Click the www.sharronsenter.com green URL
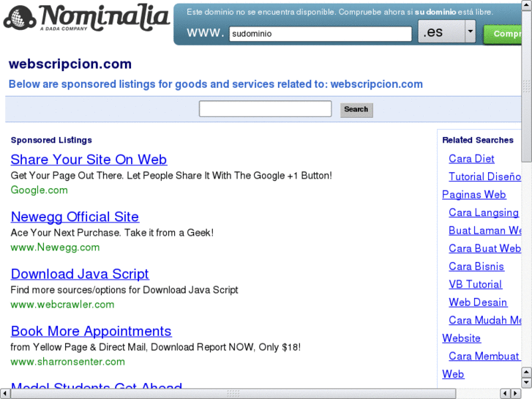Screen dimensions: 532x399 tap(67, 362)
